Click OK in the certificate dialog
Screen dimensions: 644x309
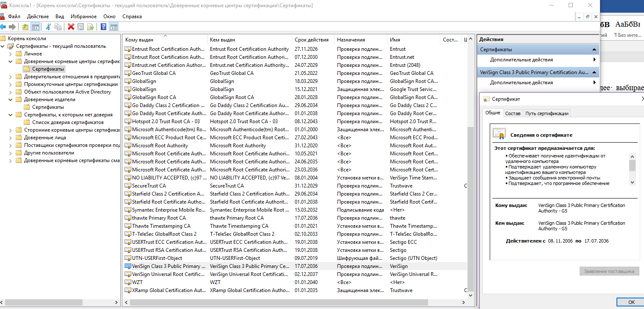click(631, 302)
